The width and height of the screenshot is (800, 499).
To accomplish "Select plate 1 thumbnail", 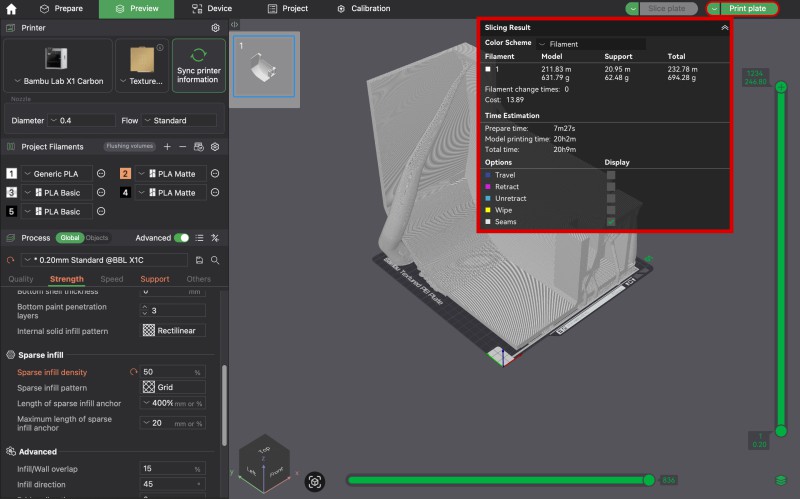I will click(x=264, y=66).
